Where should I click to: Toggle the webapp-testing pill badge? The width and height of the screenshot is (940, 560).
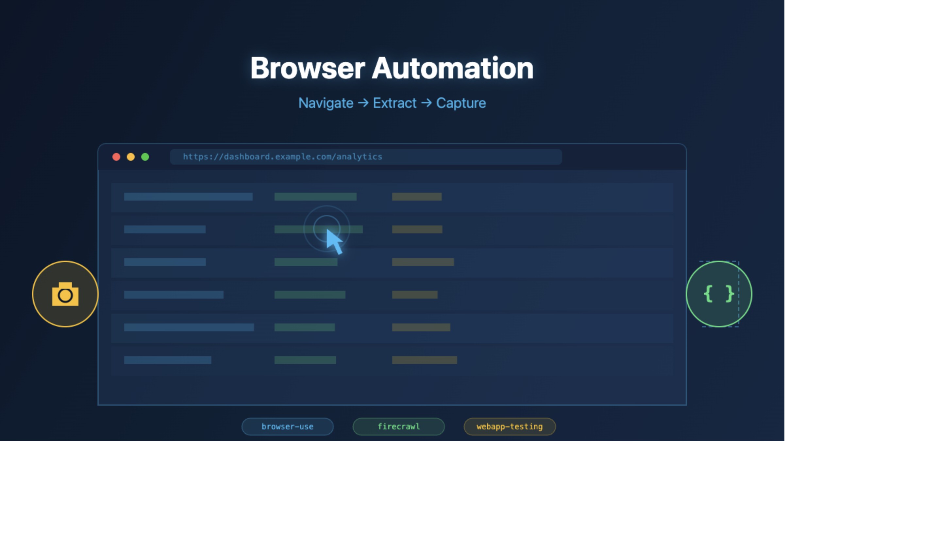pos(509,426)
